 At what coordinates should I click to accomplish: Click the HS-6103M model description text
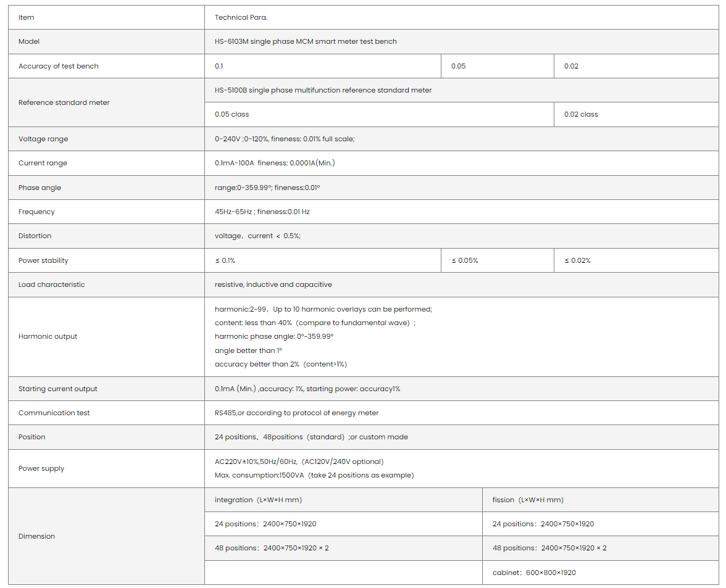306,41
